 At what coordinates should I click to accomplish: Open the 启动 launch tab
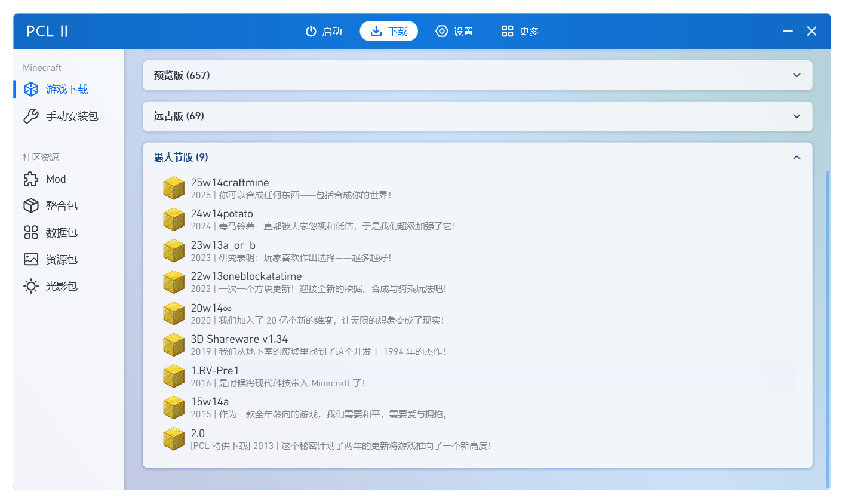324,31
